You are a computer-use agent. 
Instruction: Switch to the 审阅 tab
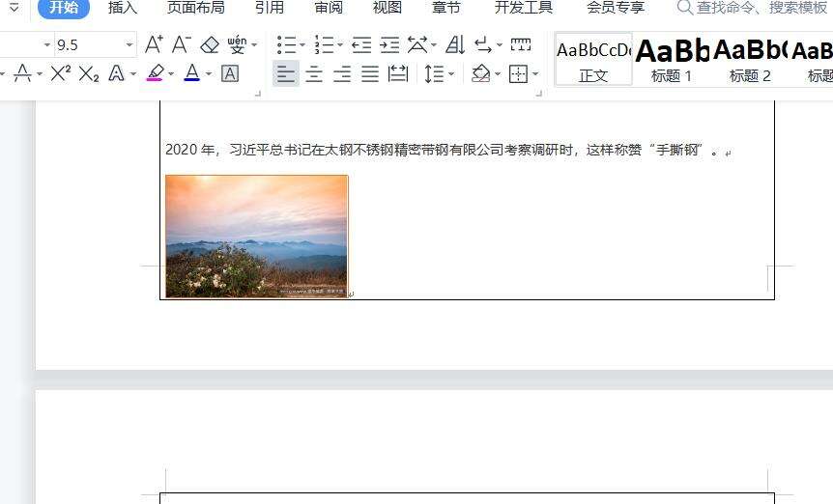[x=329, y=8]
